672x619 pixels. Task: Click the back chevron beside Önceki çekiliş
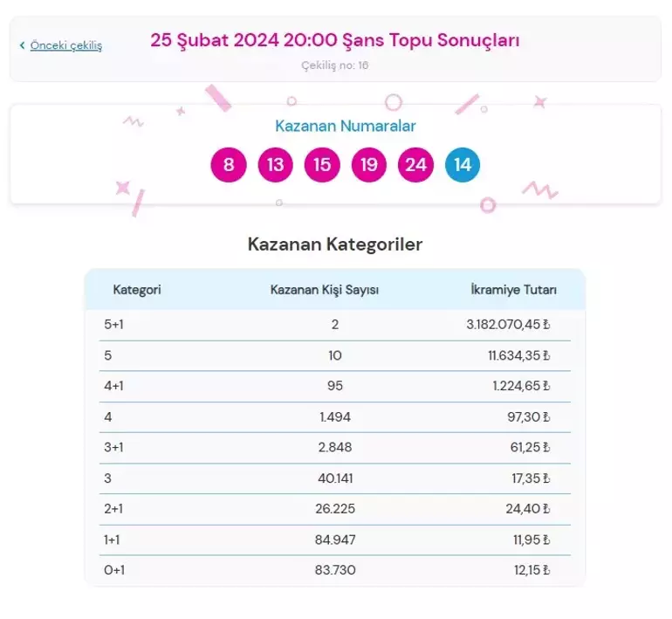pos(22,45)
